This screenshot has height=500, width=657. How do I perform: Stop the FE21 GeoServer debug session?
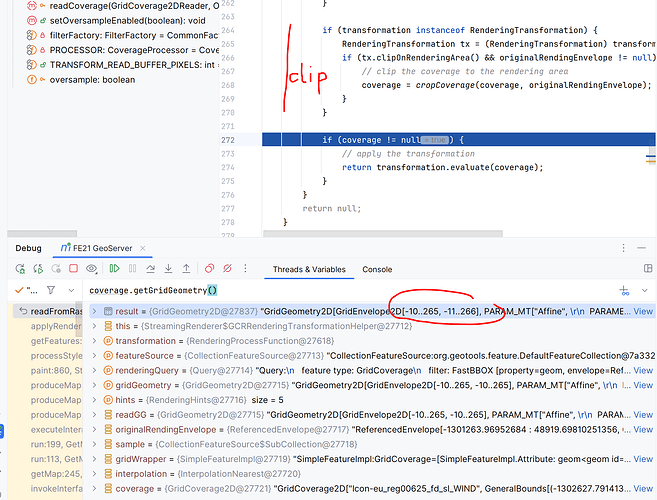point(73,268)
